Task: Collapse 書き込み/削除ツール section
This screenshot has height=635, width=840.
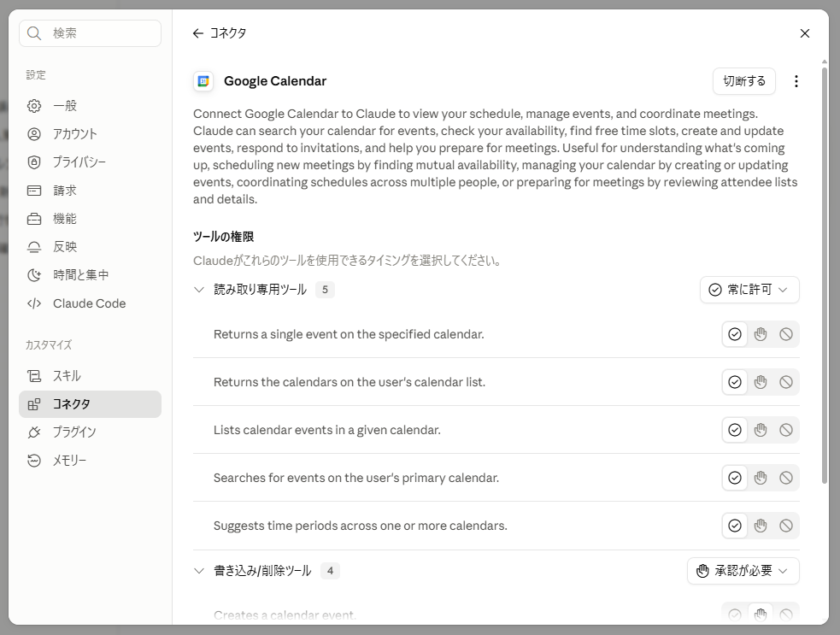Action: tap(199, 571)
